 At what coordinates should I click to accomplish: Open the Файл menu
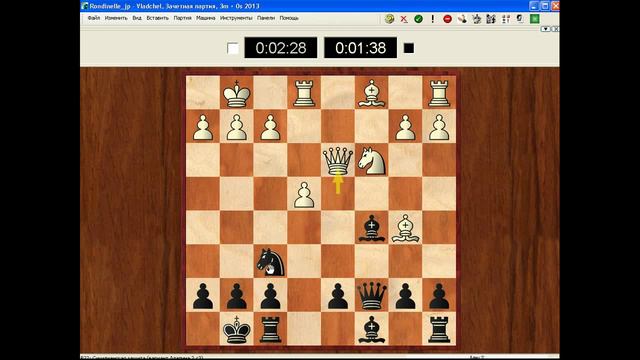94,18
